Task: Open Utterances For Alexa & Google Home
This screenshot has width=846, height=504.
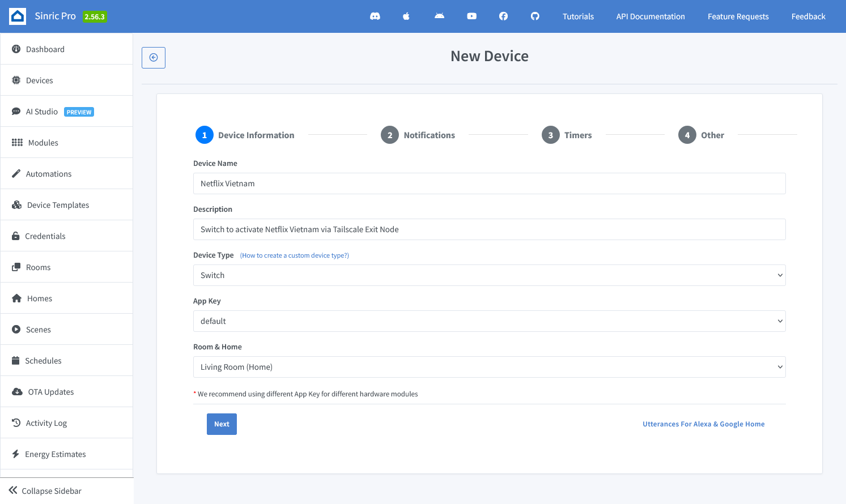Action: coord(703,424)
